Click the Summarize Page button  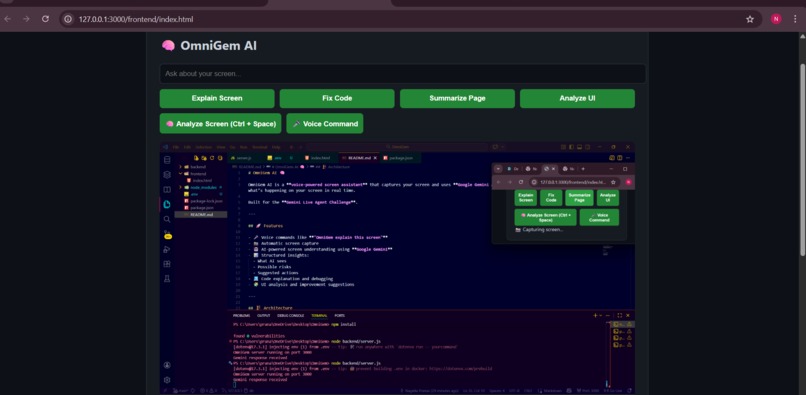pyautogui.click(x=457, y=98)
